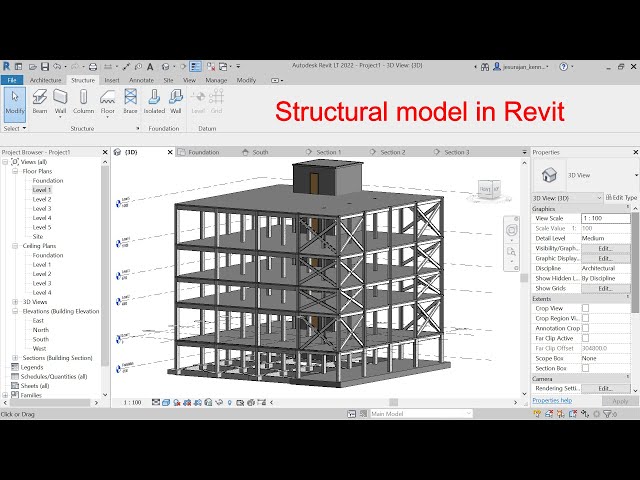Click Edit button for Rendering Settings

(x=605, y=388)
